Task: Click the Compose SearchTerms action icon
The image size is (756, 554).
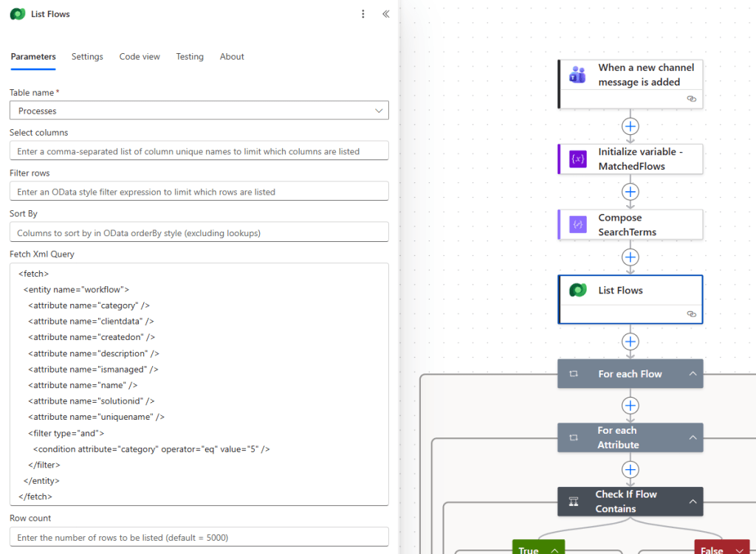Action: [x=577, y=225]
